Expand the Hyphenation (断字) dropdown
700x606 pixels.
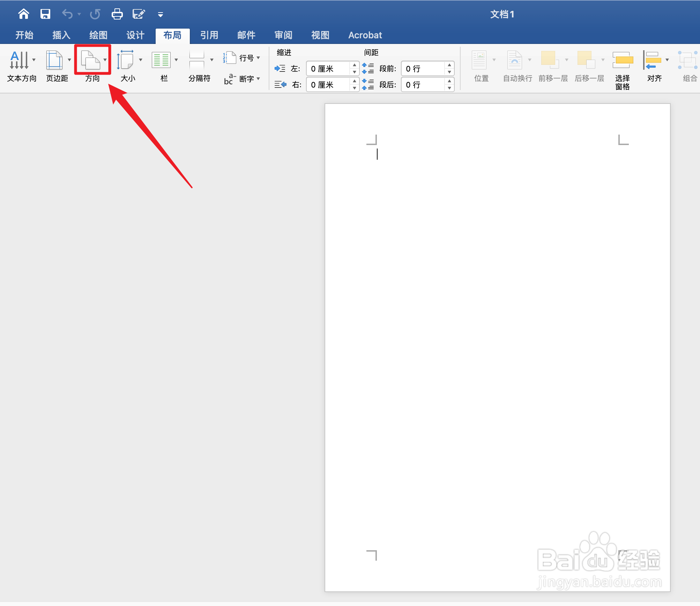258,79
